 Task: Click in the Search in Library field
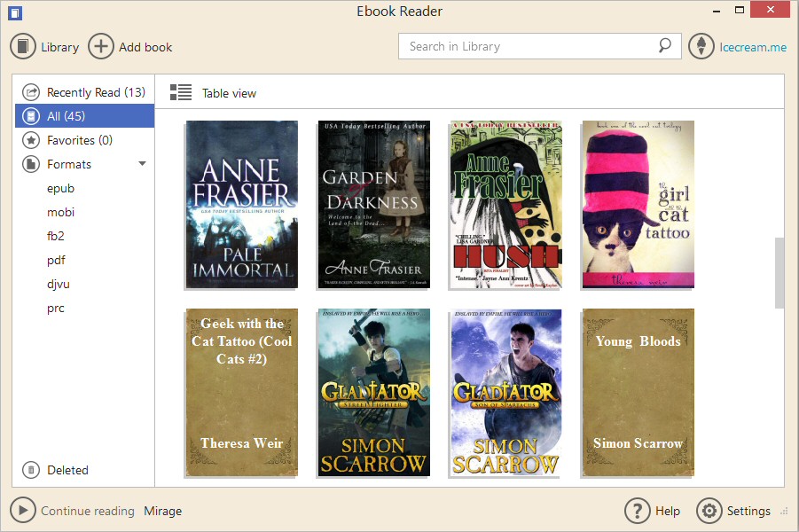click(x=528, y=46)
